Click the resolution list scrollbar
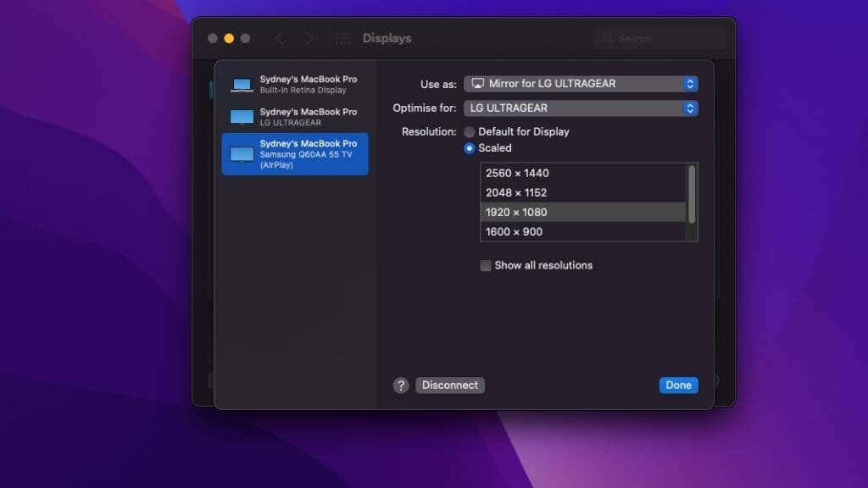 (692, 194)
